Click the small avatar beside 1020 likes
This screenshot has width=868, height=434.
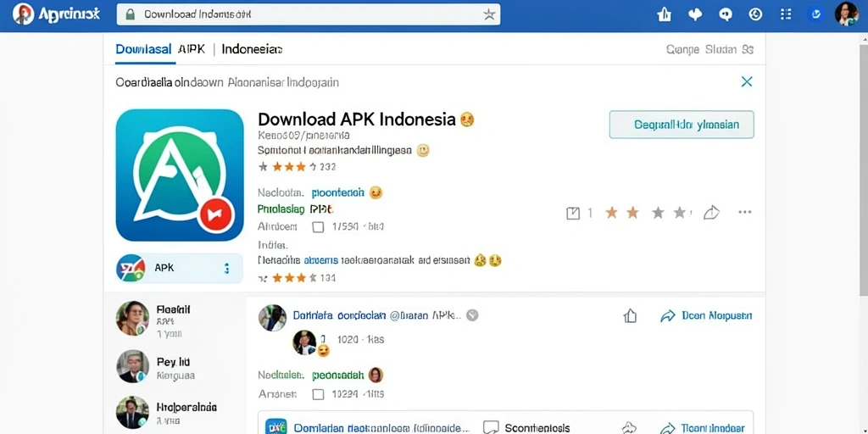(x=304, y=342)
